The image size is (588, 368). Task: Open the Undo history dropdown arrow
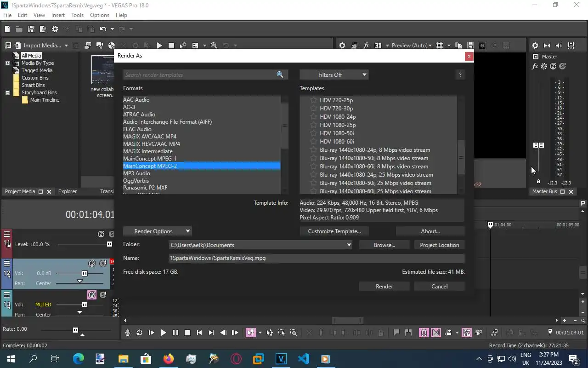(112, 29)
